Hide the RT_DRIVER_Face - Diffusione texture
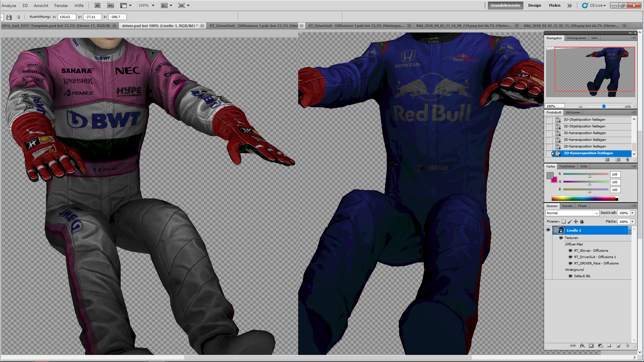 click(x=570, y=263)
